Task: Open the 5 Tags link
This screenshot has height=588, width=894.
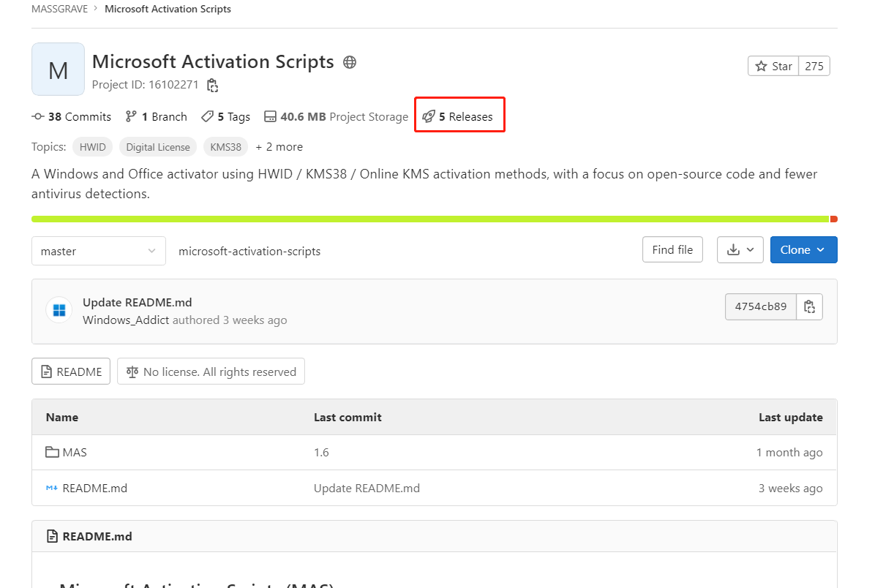Action: click(x=226, y=116)
